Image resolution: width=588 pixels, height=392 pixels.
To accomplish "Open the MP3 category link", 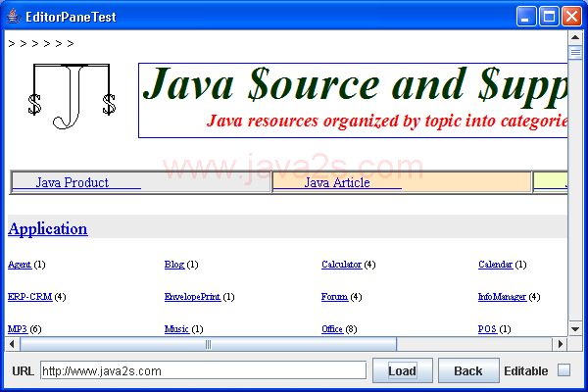I will click(x=18, y=329).
